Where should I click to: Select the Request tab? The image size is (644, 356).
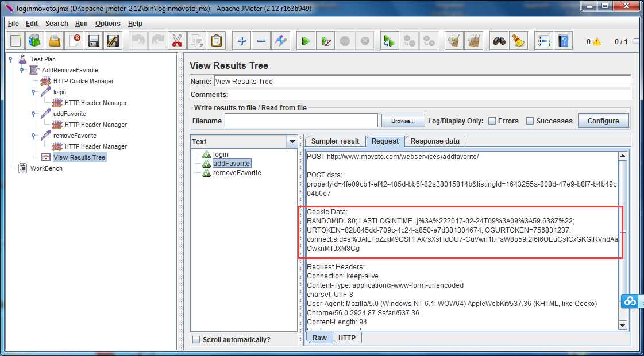[385, 141]
